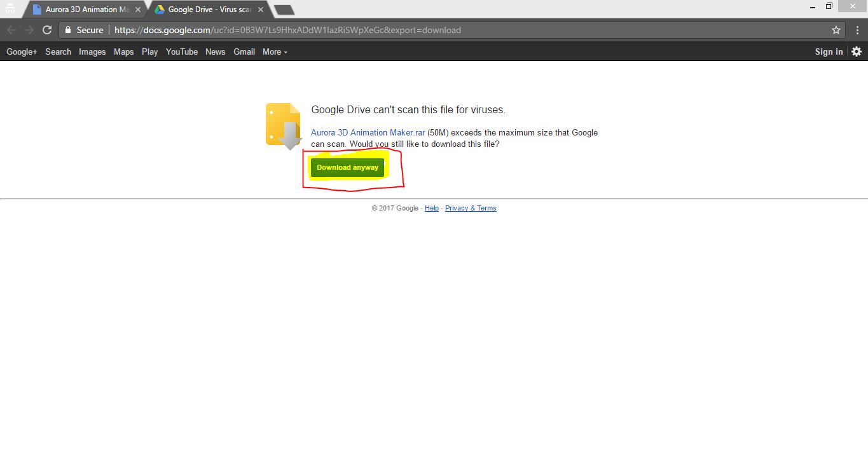Go back with the back arrow

tap(11, 30)
